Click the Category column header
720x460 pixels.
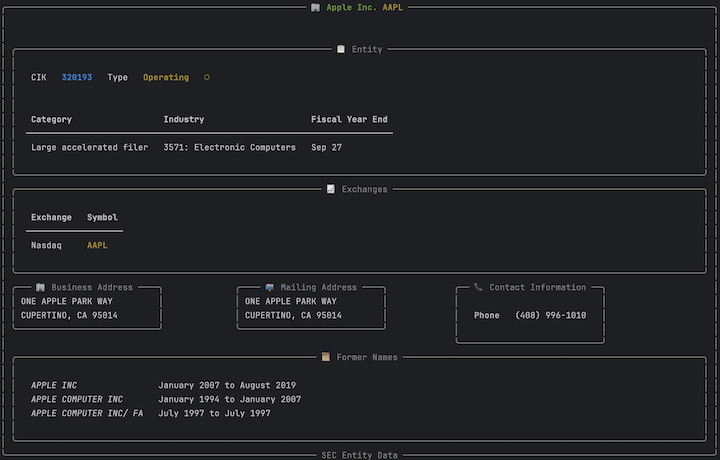51,119
